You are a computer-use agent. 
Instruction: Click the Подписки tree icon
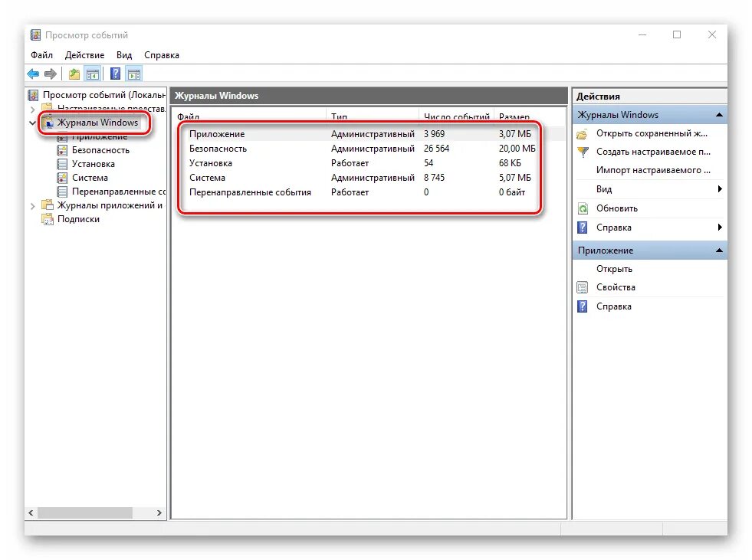point(48,219)
